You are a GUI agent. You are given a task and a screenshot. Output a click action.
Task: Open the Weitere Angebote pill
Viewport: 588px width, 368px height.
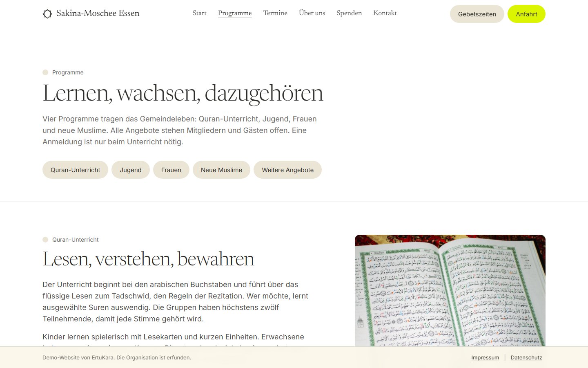click(287, 170)
